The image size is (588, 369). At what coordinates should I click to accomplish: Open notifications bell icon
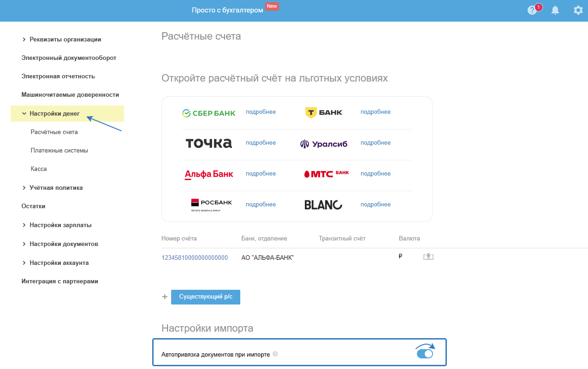555,10
